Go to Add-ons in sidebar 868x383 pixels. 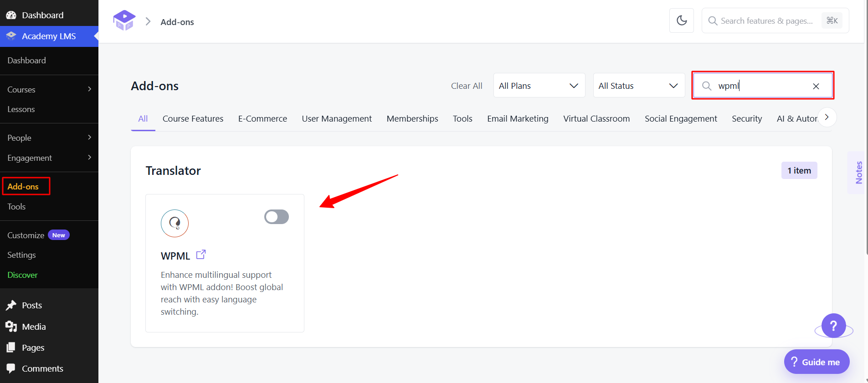[23, 187]
